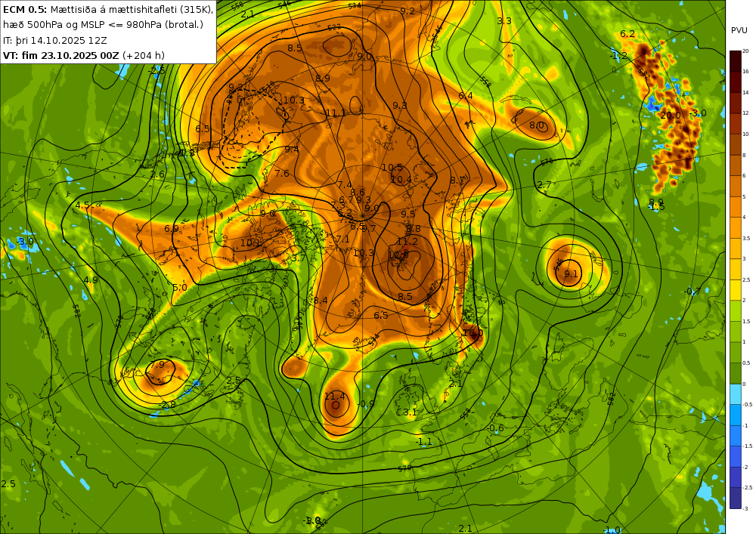Click the '7.1' PV value on the map
This screenshot has width=756, height=534.
pyautogui.click(x=342, y=239)
